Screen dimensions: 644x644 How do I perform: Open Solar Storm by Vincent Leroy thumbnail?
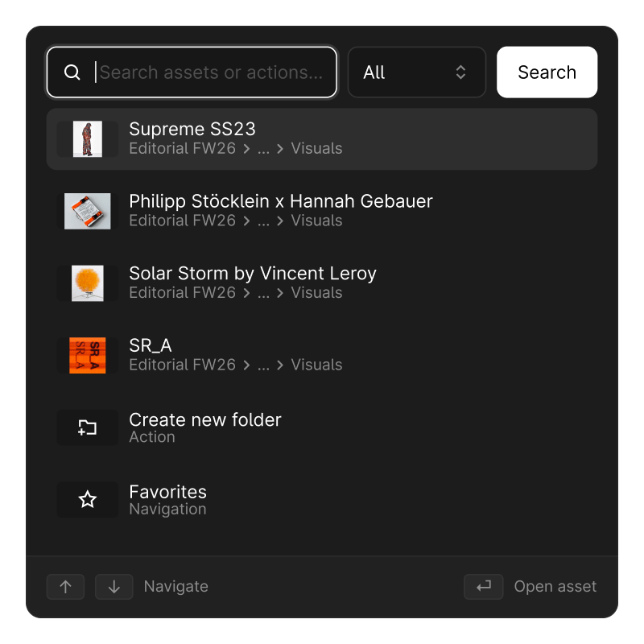click(88, 283)
